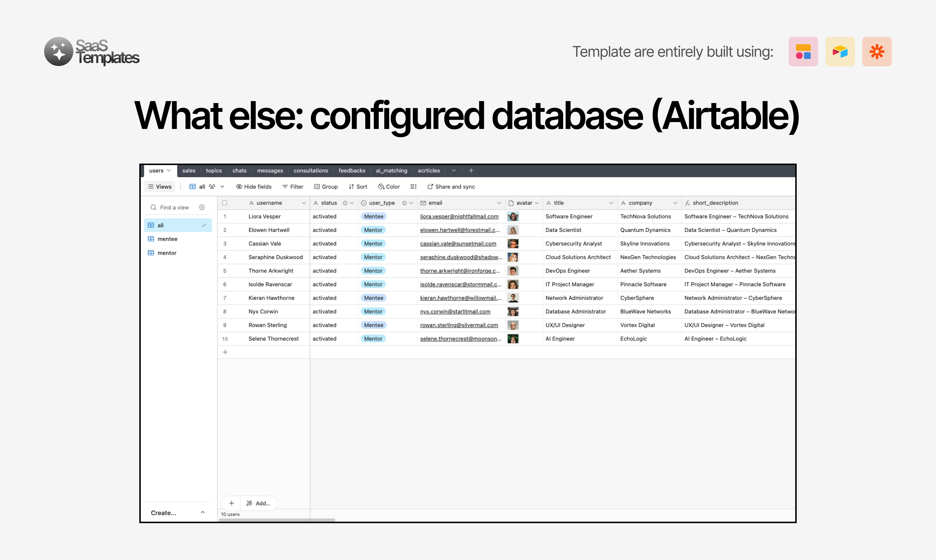Screen dimensions: 936x560
Task: Open avatar column dropdown arrow
Action: tap(537, 203)
